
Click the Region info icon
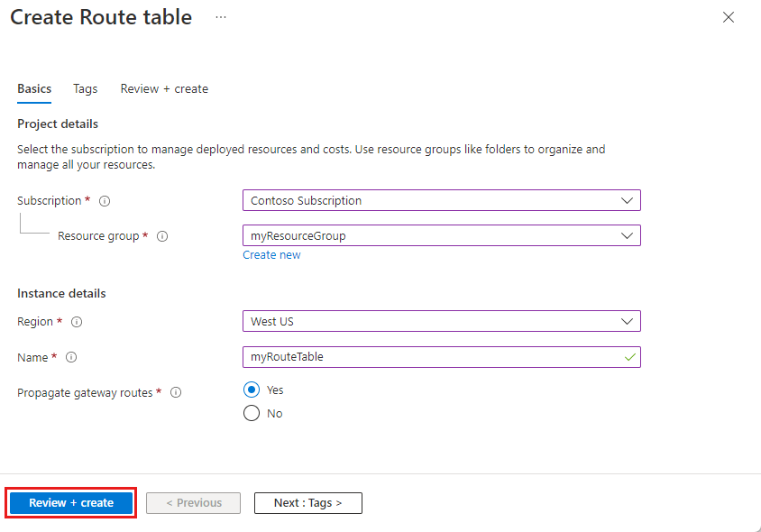[77, 321]
